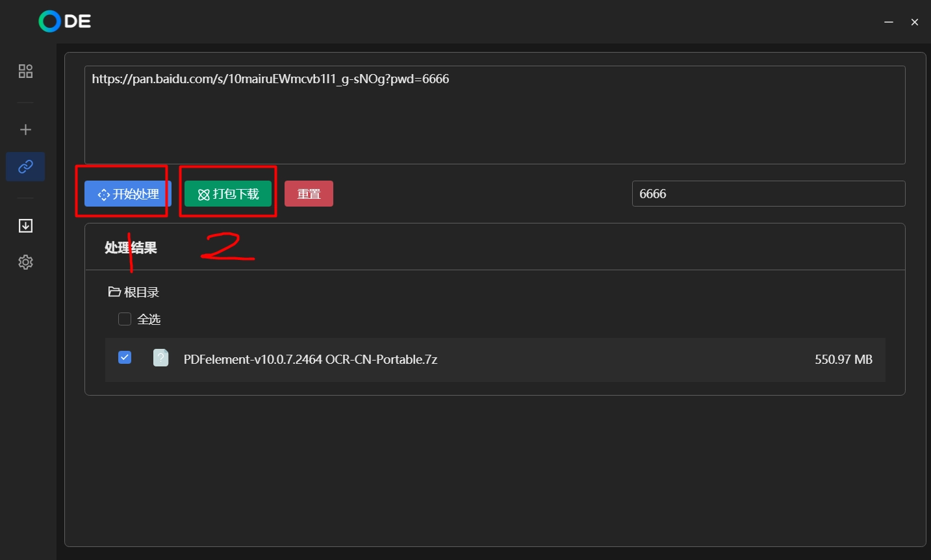Viewport: 931px width, 560px height.
Task: Click the 全选 label text
Action: tap(149, 319)
